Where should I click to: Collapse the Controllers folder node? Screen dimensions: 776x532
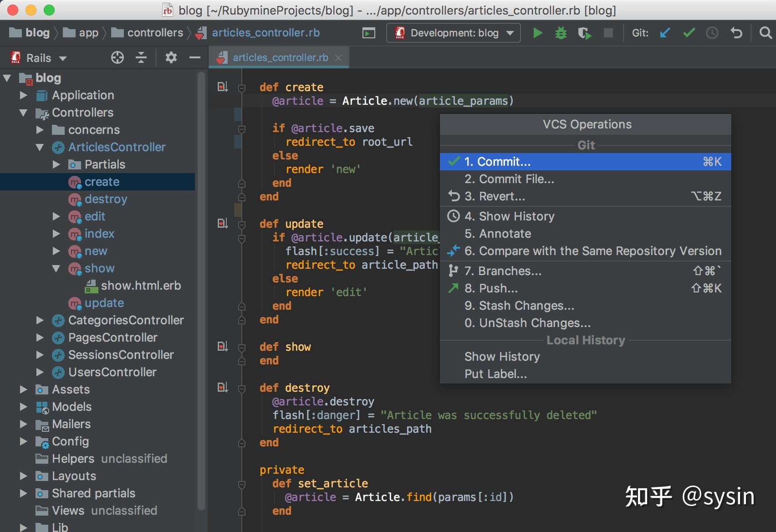click(x=24, y=113)
